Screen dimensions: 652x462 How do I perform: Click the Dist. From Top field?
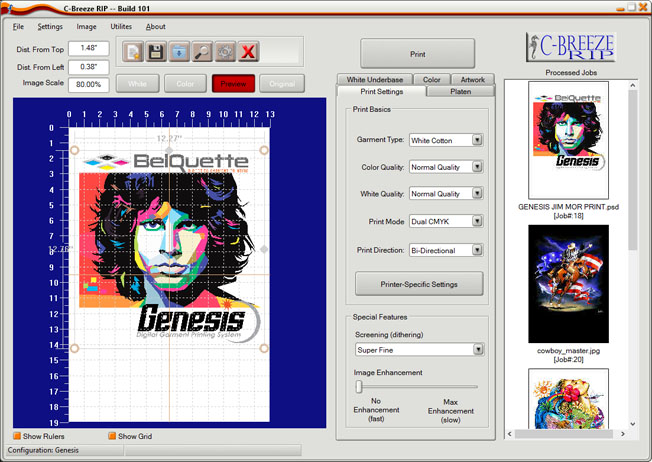click(x=89, y=48)
